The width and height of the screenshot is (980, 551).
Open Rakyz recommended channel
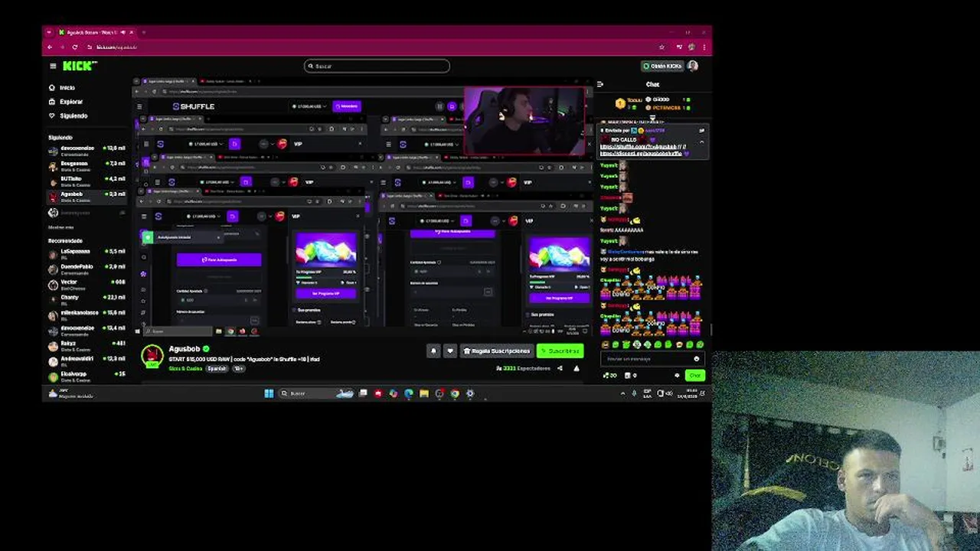pyautogui.click(x=87, y=346)
